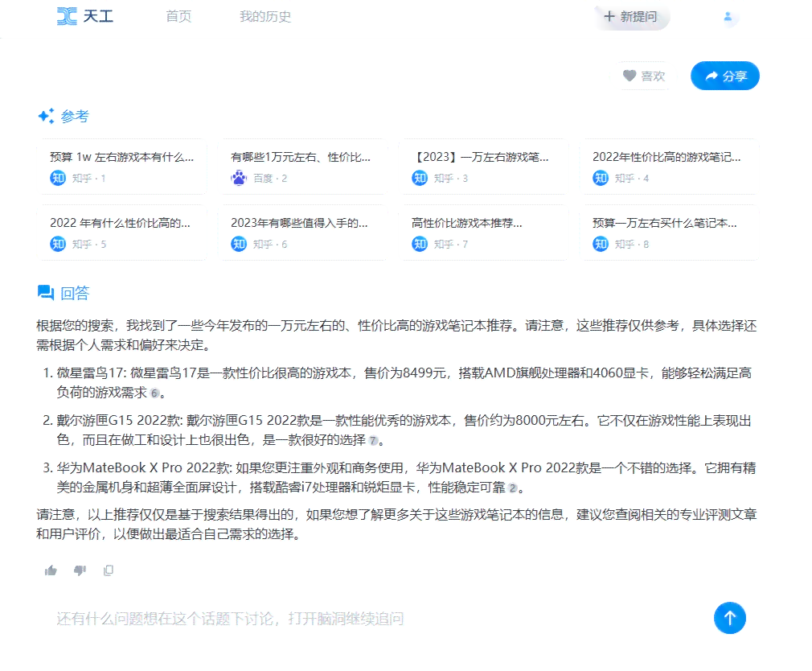Screen dimensions: 812x671
Task: Click the 知乎 icon labeled 知乎 · 1
Action: (58, 179)
